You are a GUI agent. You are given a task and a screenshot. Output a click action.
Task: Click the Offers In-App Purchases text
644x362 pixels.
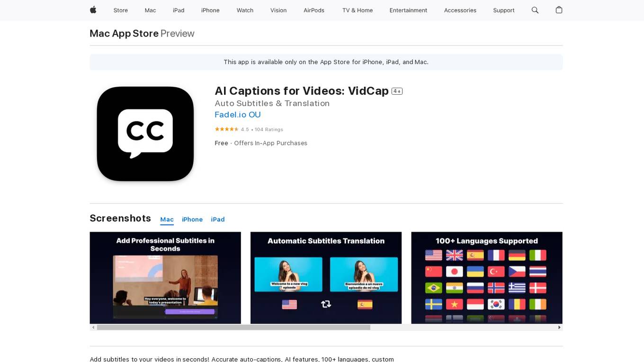(271, 143)
